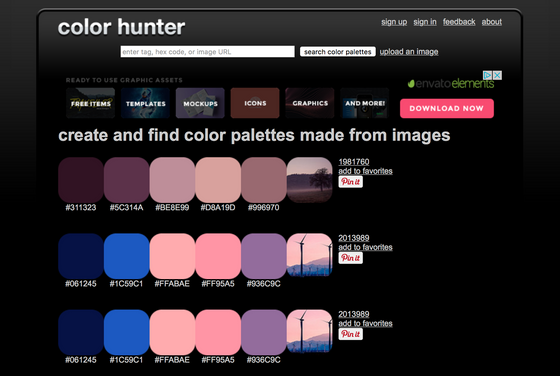Open the TEMPLATES ad tile
This screenshot has width=560, height=376.
145,103
